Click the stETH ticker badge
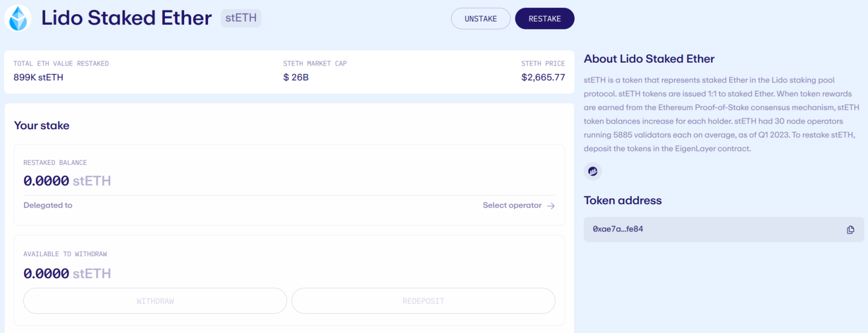The width and height of the screenshot is (868, 333). coord(241,18)
